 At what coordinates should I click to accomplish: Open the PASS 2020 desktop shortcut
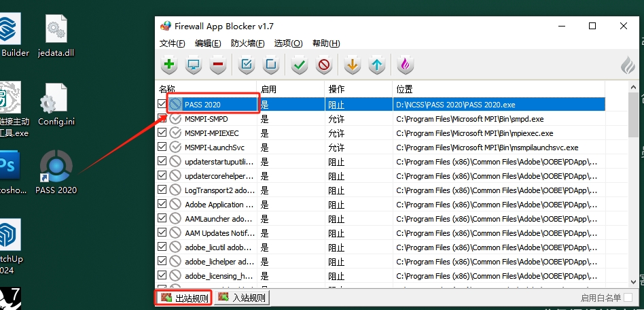click(56, 172)
